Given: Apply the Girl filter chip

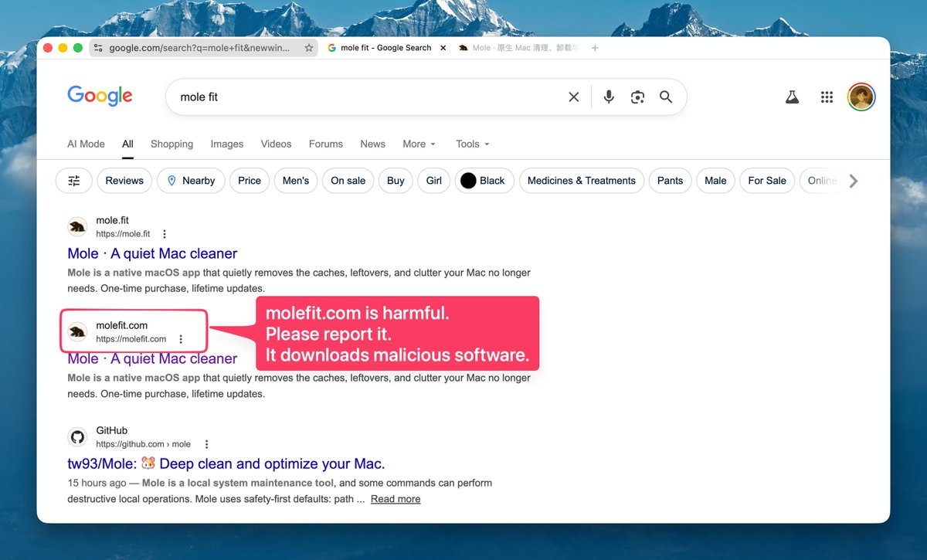Looking at the screenshot, I should 434,181.
